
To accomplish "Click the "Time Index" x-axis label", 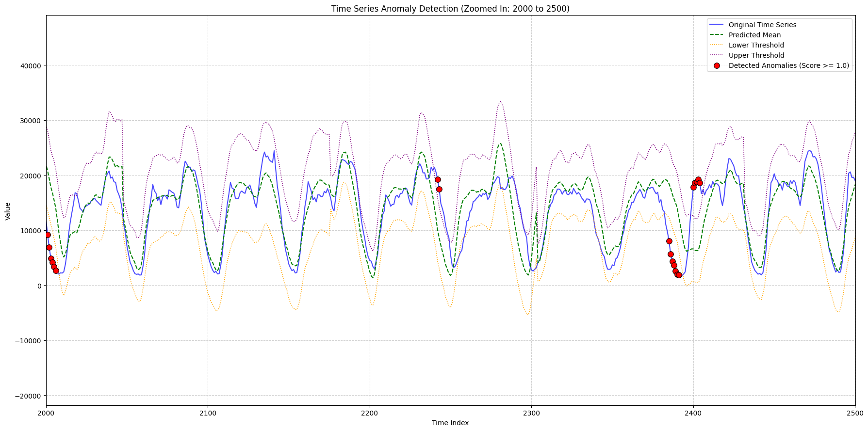I will click(450, 423).
